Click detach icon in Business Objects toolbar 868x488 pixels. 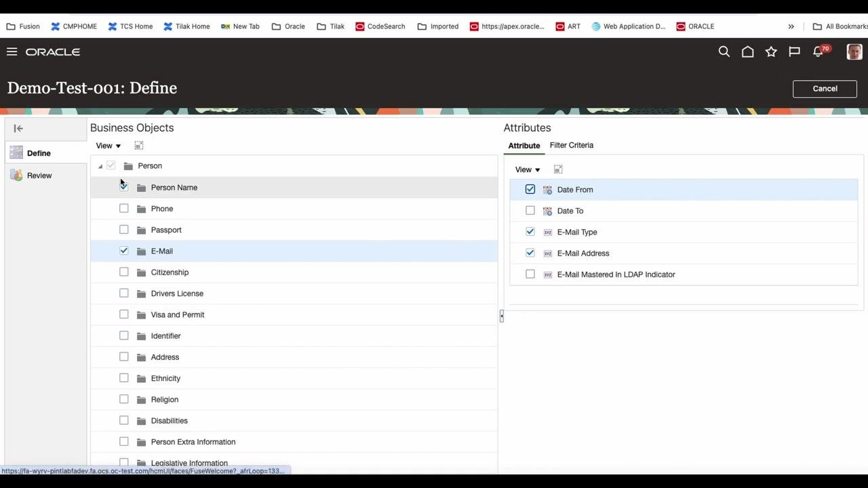[138, 146]
